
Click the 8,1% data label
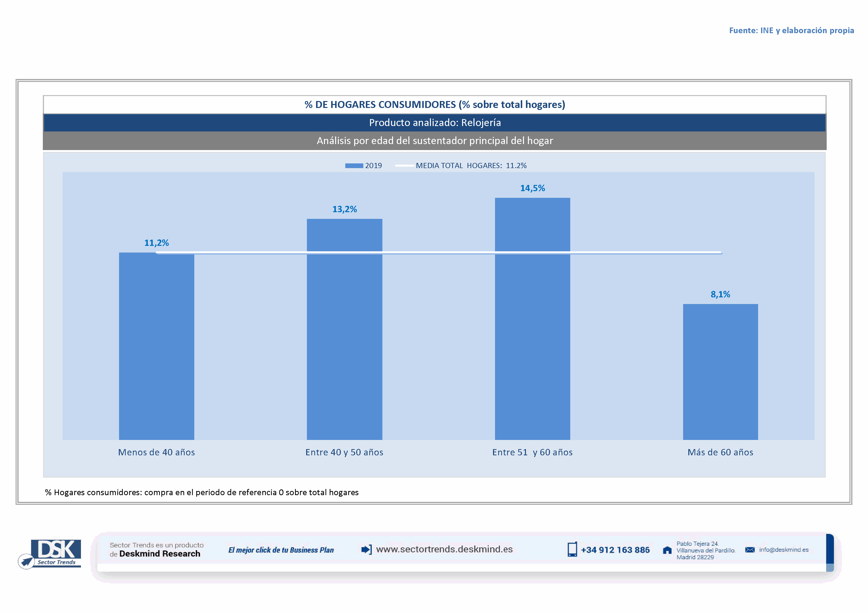tap(720, 295)
